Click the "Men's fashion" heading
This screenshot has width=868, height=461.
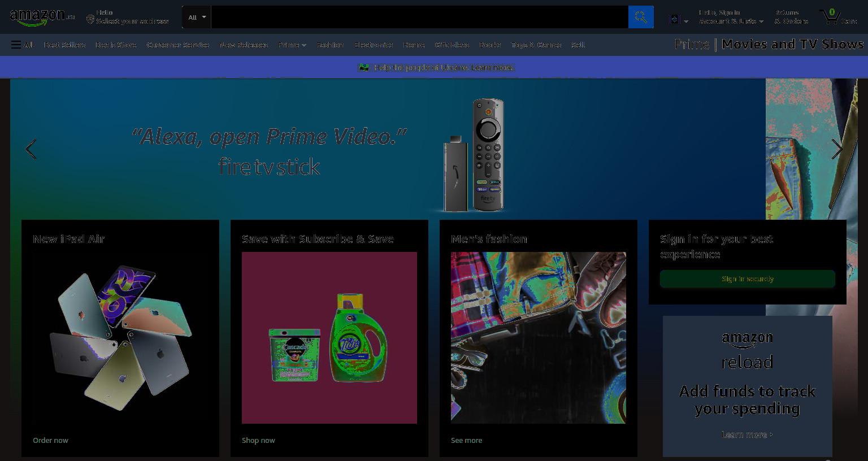pos(489,239)
